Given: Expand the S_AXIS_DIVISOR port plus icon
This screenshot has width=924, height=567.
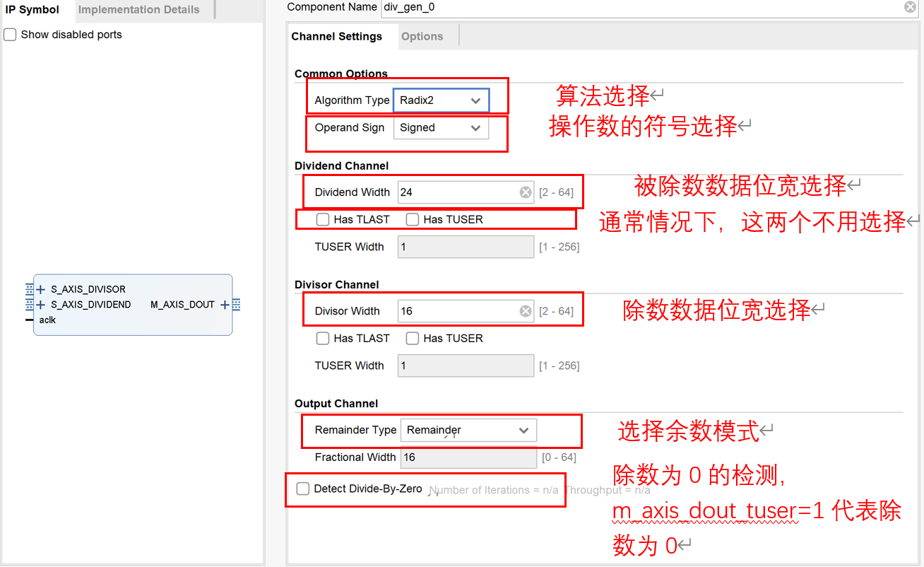Looking at the screenshot, I should click(41, 289).
